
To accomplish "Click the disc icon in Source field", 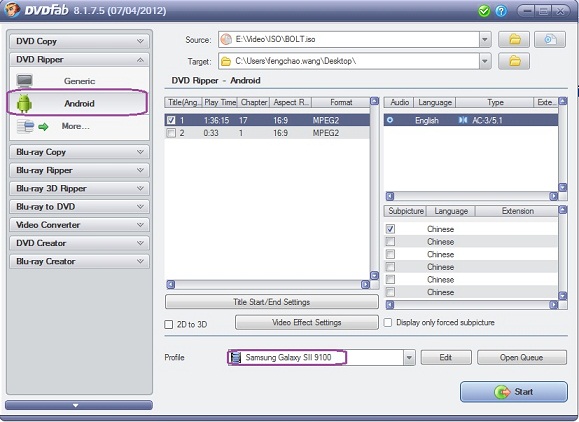I will click(226, 39).
